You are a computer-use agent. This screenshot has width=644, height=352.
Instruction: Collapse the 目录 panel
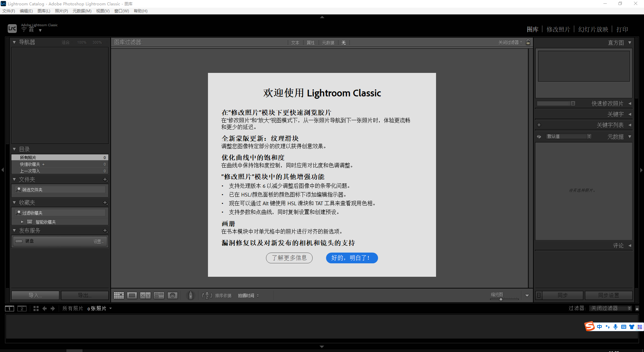[14, 149]
